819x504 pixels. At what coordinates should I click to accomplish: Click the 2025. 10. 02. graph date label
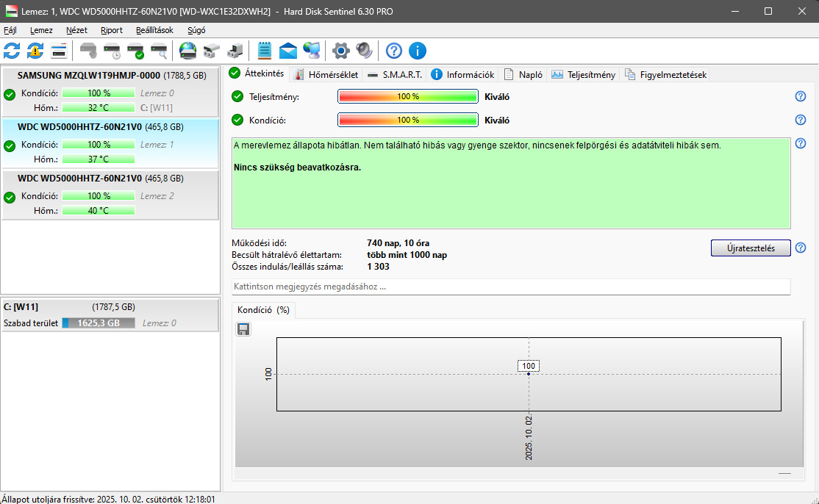click(x=529, y=438)
